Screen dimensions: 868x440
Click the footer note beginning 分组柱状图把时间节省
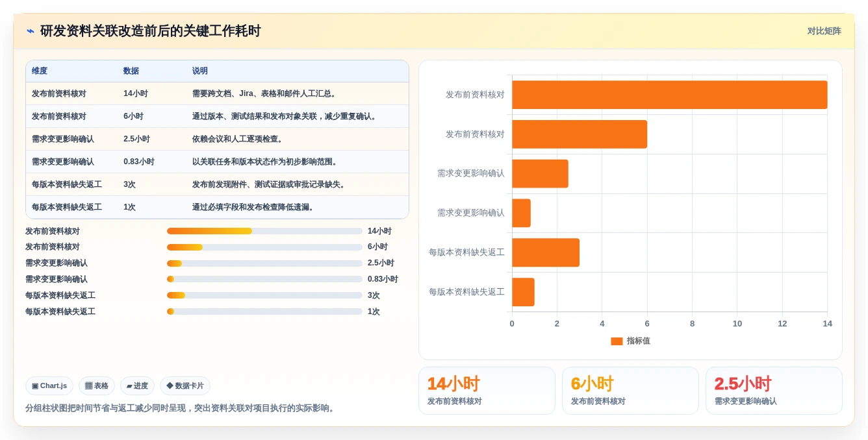point(181,408)
